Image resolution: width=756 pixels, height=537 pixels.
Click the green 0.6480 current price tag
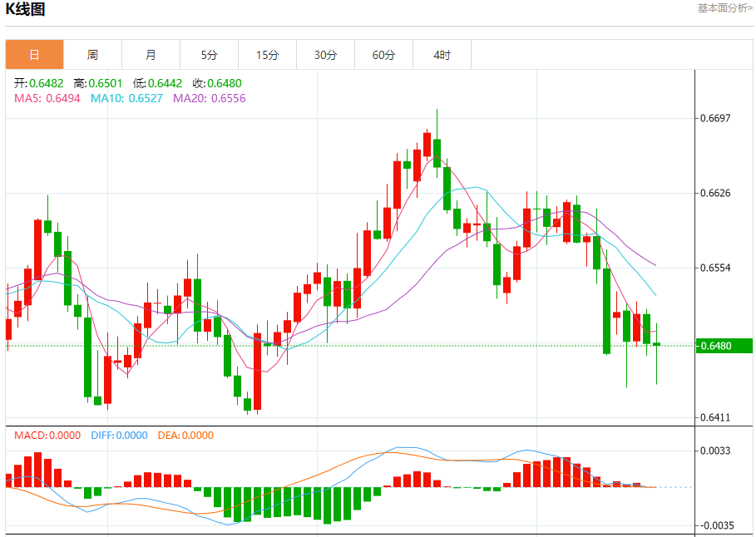point(724,346)
